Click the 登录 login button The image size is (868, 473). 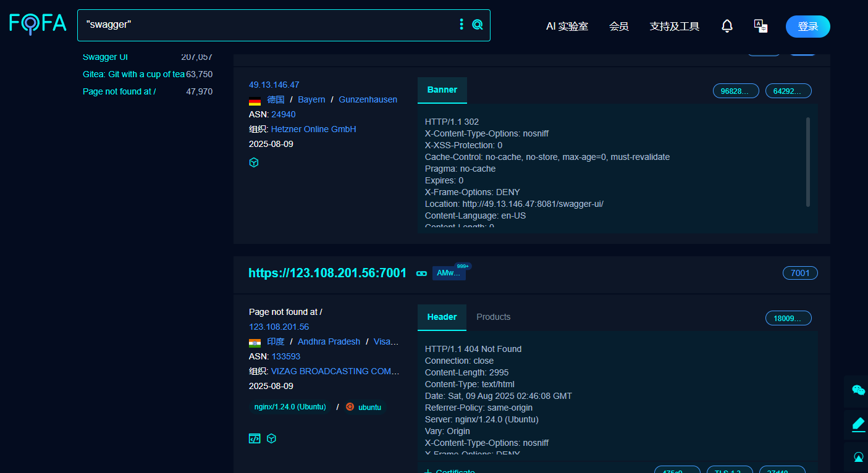pyautogui.click(x=808, y=27)
